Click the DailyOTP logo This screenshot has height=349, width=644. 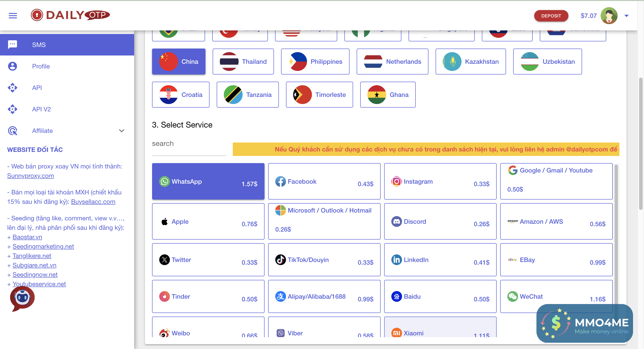70,15
